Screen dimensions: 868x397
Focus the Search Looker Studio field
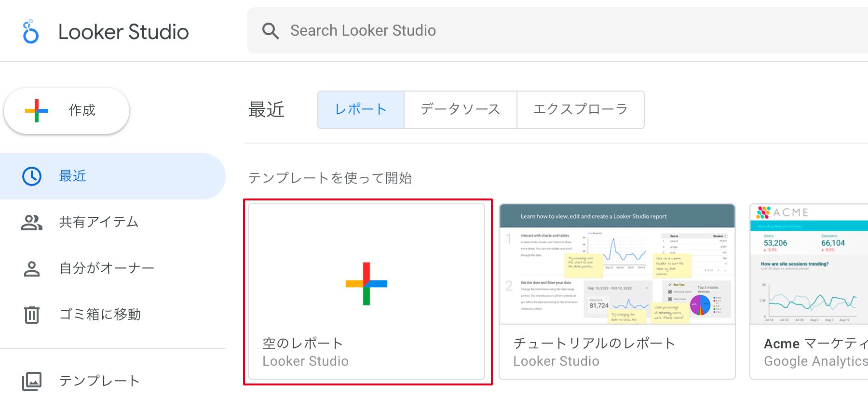coord(555,31)
